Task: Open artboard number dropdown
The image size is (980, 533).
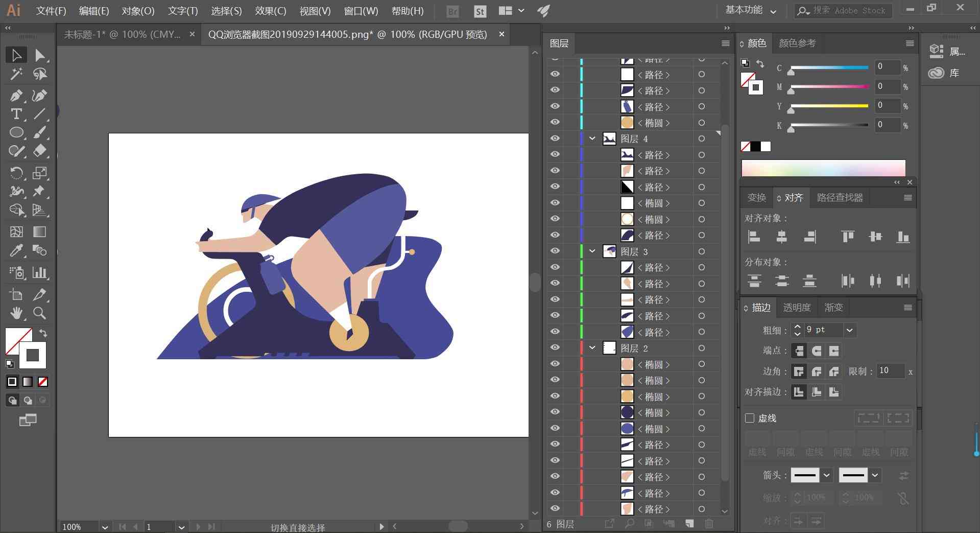Action: coord(181,527)
